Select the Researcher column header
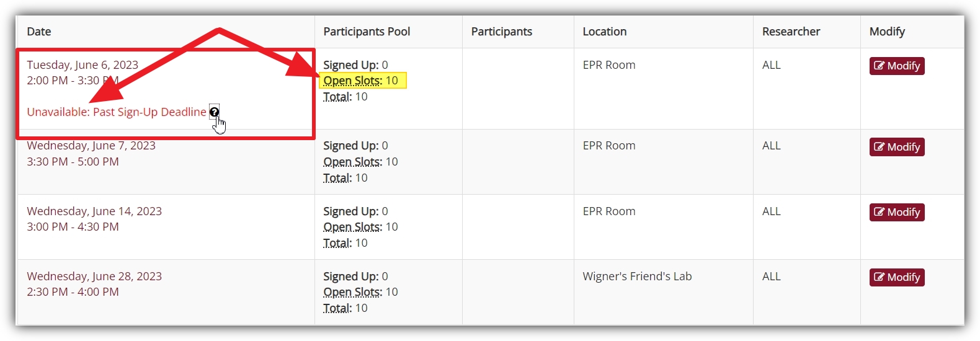Screen dimensions: 980x341 [x=791, y=32]
